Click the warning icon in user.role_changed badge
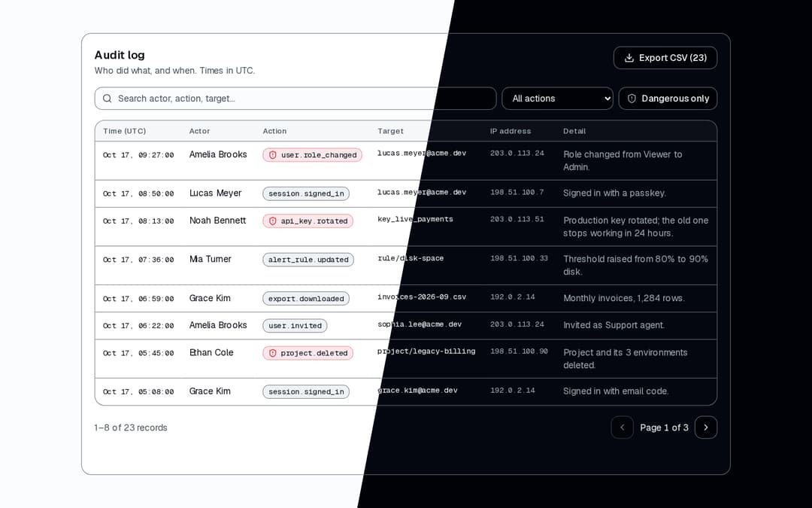The height and width of the screenshot is (508, 812). (273, 155)
